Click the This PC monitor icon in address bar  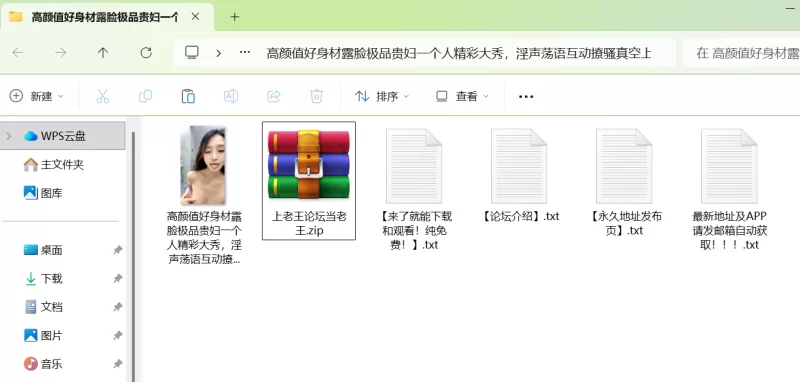click(x=192, y=53)
